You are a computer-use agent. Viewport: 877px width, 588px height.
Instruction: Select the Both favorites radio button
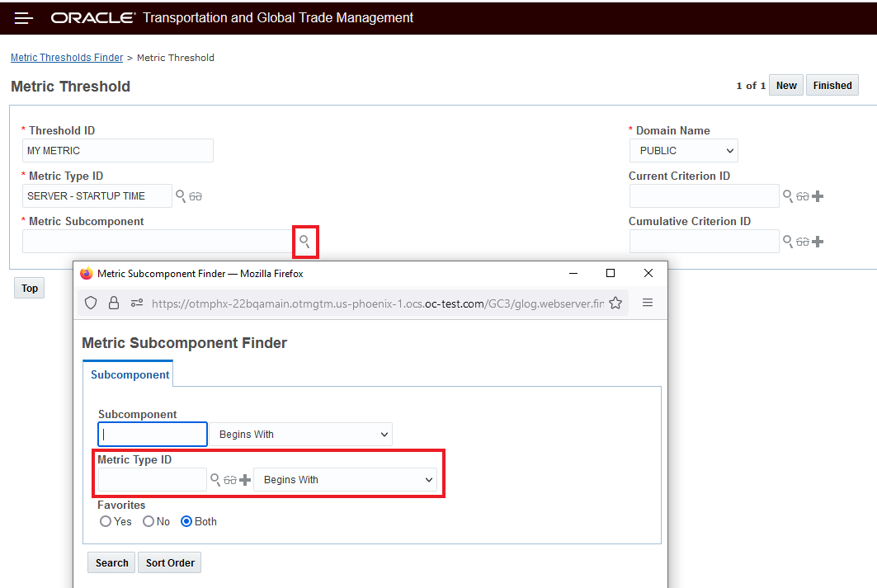coord(186,521)
